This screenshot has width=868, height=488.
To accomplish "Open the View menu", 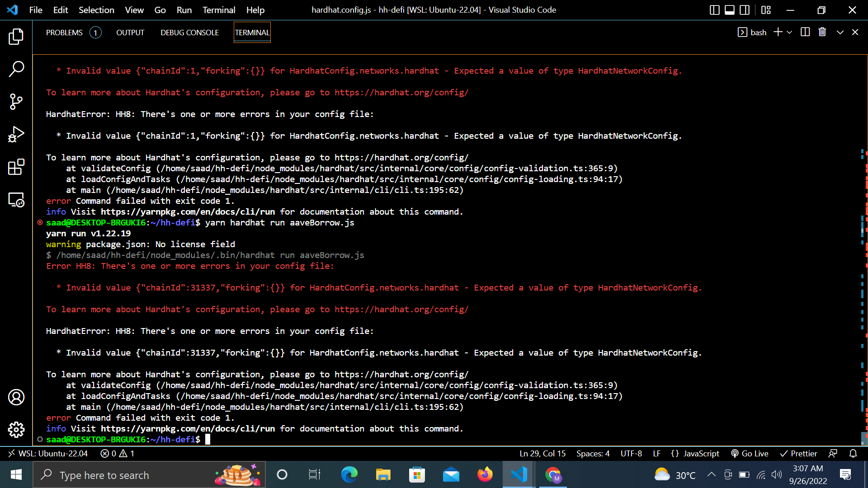I will click(x=134, y=10).
